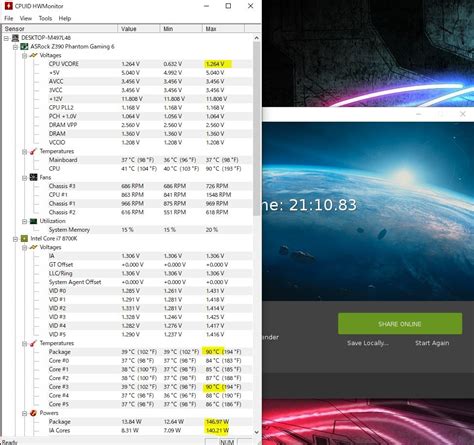
Task: Close the benchmark window
Action: [462, 114]
